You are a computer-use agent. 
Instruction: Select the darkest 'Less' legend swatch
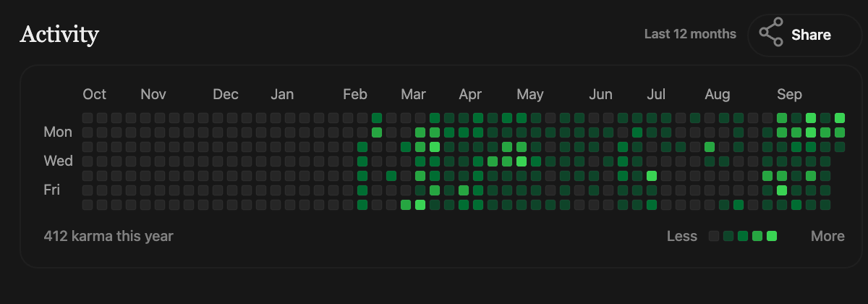click(714, 236)
